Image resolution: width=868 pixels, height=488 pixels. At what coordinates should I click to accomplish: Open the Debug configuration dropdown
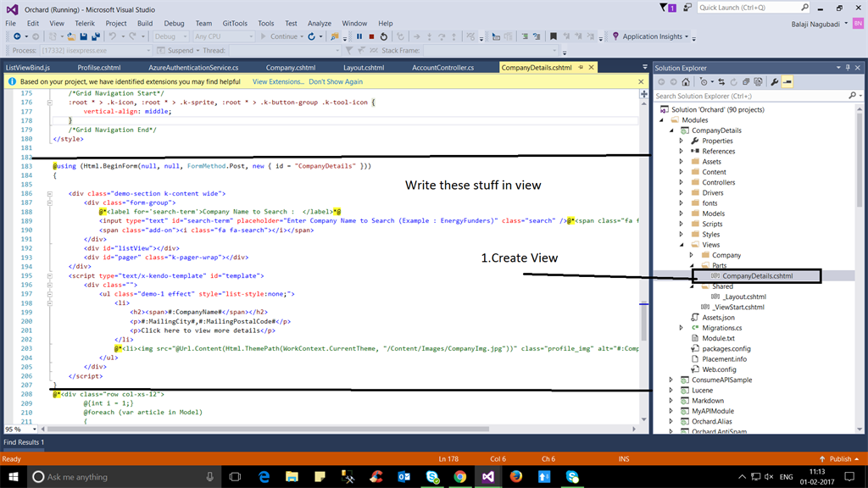[170, 36]
